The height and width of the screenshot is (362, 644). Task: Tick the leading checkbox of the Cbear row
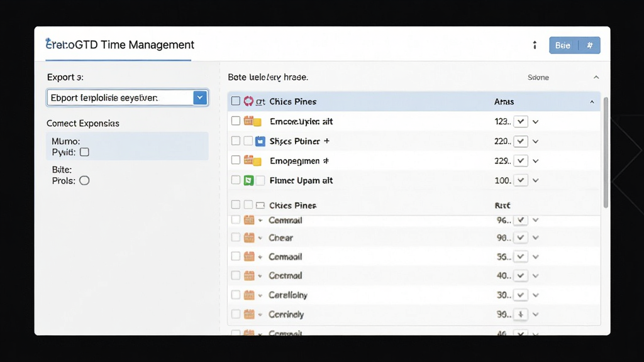[x=235, y=237]
